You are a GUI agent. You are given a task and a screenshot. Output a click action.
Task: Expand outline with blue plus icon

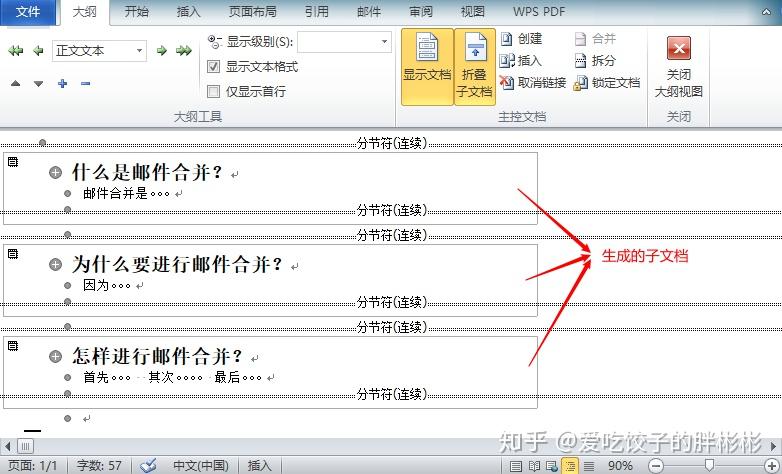point(62,83)
